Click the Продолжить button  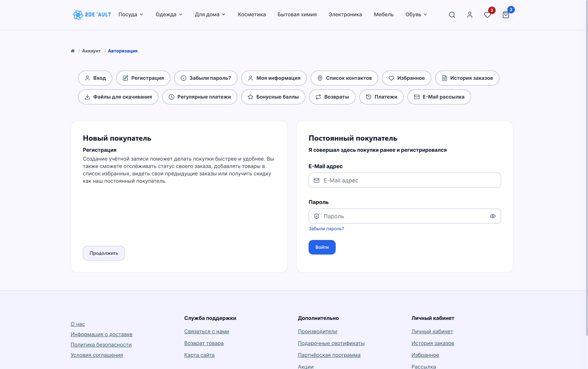click(104, 253)
